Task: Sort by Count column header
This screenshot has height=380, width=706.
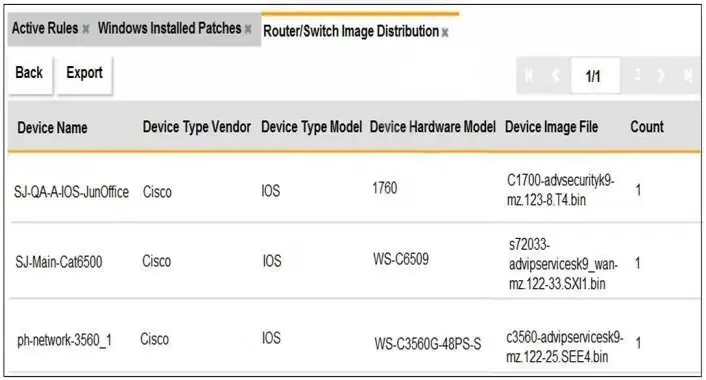Action: point(647,127)
